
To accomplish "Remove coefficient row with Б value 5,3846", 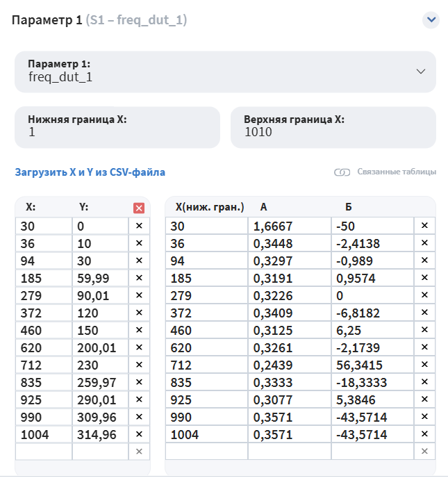I will click(424, 399).
